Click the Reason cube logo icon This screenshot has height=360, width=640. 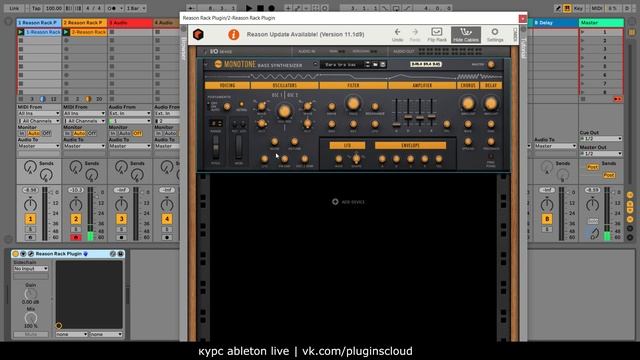pyautogui.click(x=198, y=35)
